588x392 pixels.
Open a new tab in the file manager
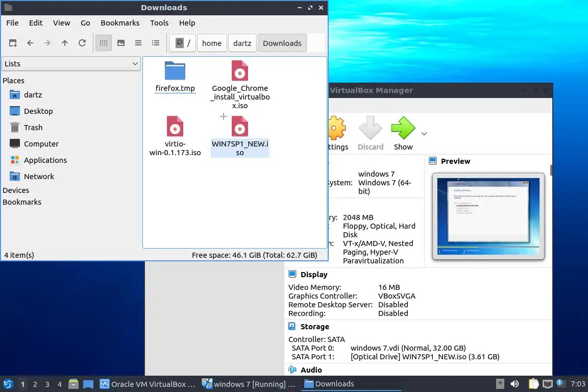(13, 43)
